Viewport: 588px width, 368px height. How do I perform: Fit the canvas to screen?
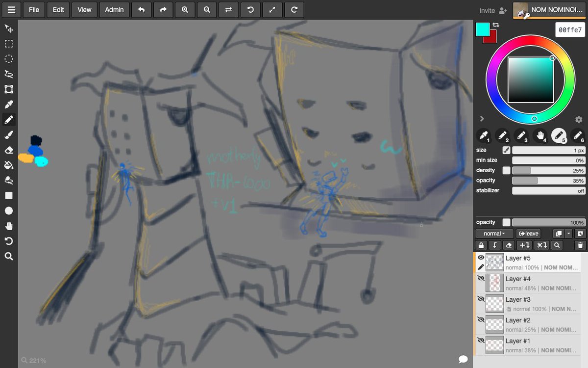click(272, 10)
